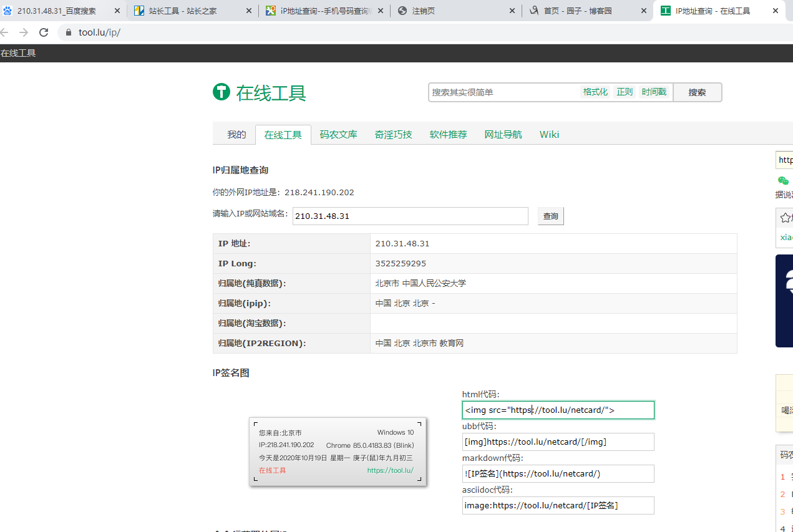Image resolution: width=793 pixels, height=532 pixels.
Task: Click the star icon in the right sidebar
Action: click(786, 218)
